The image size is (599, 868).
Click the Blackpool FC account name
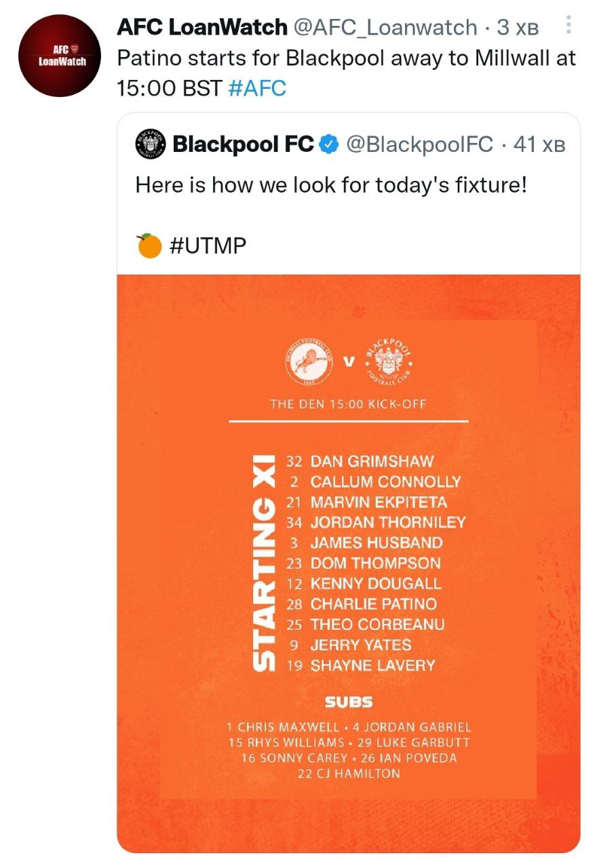[x=243, y=144]
